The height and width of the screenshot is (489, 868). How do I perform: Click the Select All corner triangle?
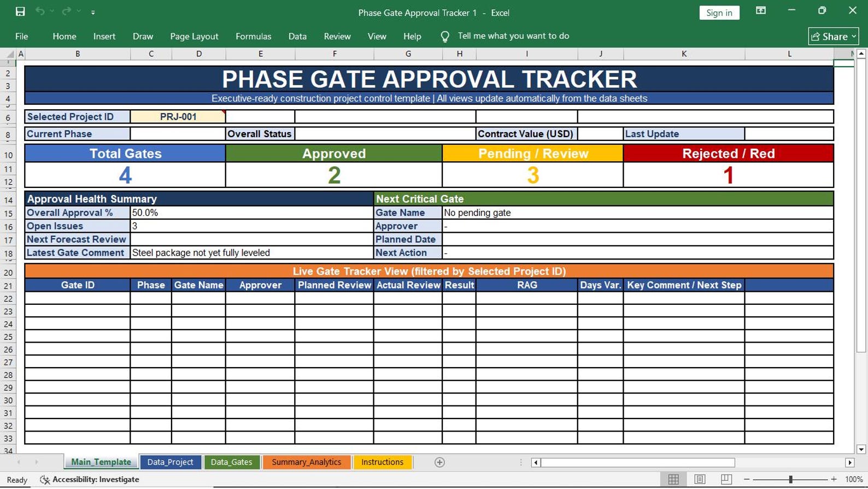click(10, 54)
